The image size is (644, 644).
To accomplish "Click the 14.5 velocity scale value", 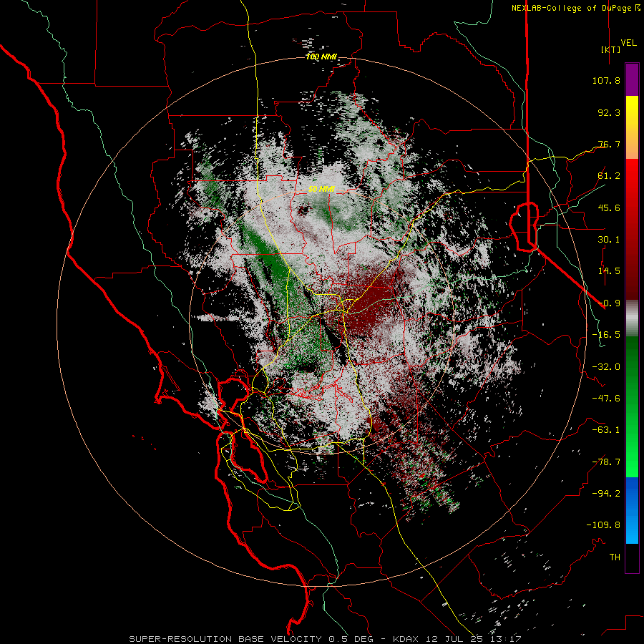I will (x=609, y=271).
